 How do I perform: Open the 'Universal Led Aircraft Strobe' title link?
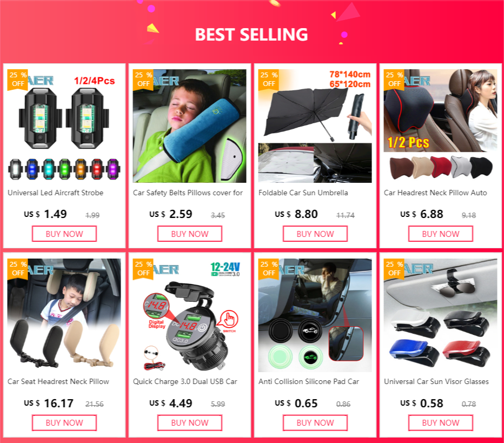click(56, 193)
